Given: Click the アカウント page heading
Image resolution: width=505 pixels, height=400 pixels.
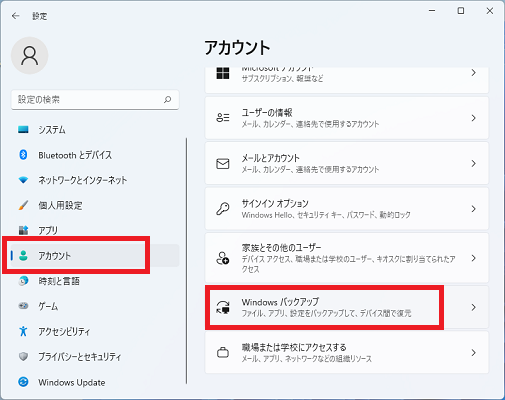Looking at the screenshot, I should click(x=237, y=48).
